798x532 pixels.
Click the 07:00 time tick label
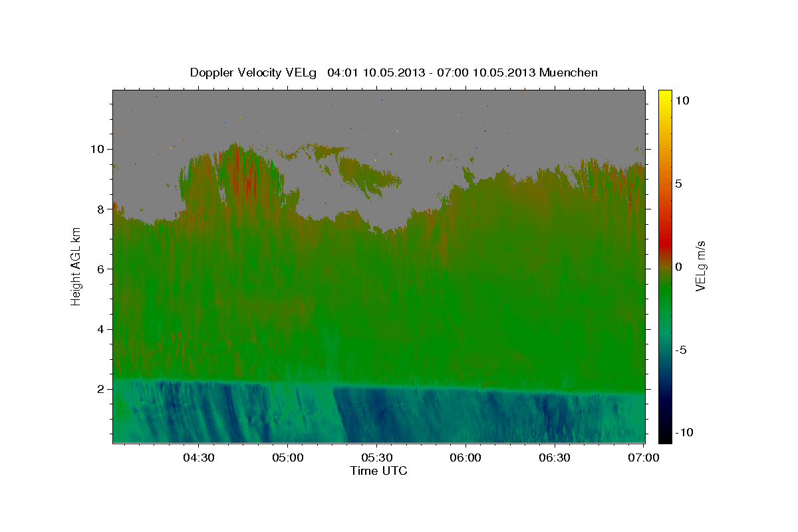coord(644,458)
